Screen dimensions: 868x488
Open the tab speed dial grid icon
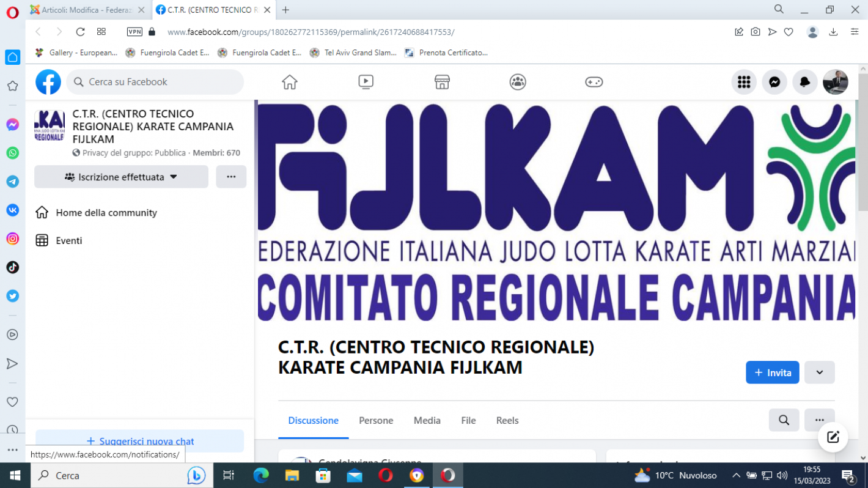pyautogui.click(x=101, y=32)
